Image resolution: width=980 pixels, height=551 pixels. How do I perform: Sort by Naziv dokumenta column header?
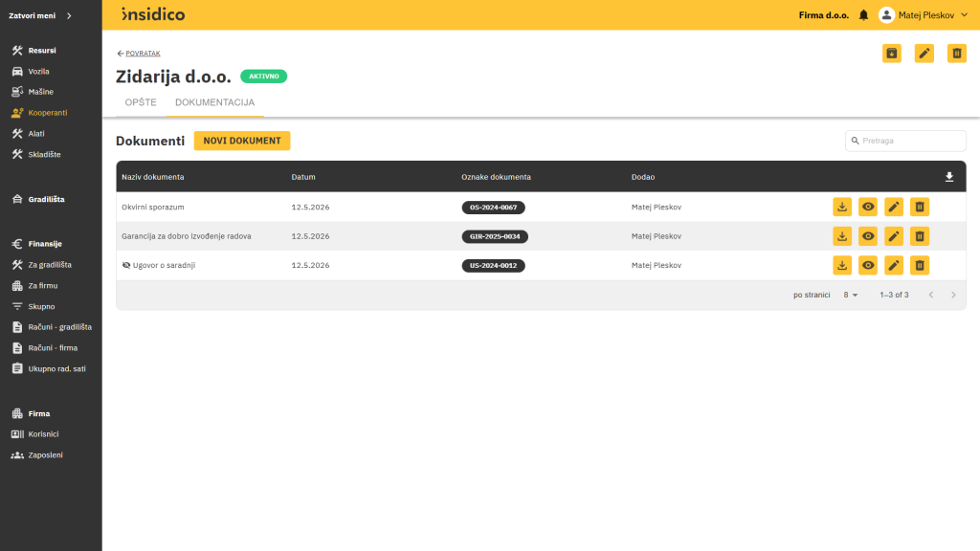click(152, 177)
